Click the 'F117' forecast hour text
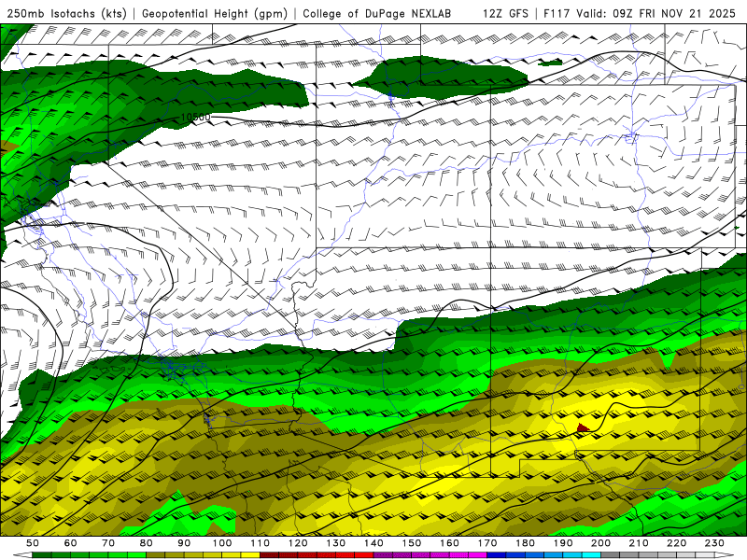 557,14
